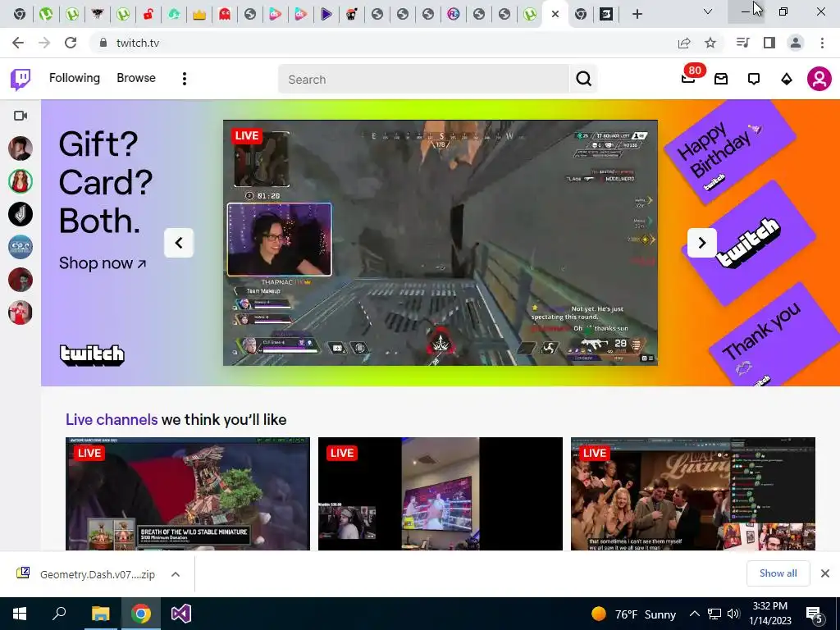840x630 pixels.
Task: Open the dark red channel avatar
Action: (21, 280)
